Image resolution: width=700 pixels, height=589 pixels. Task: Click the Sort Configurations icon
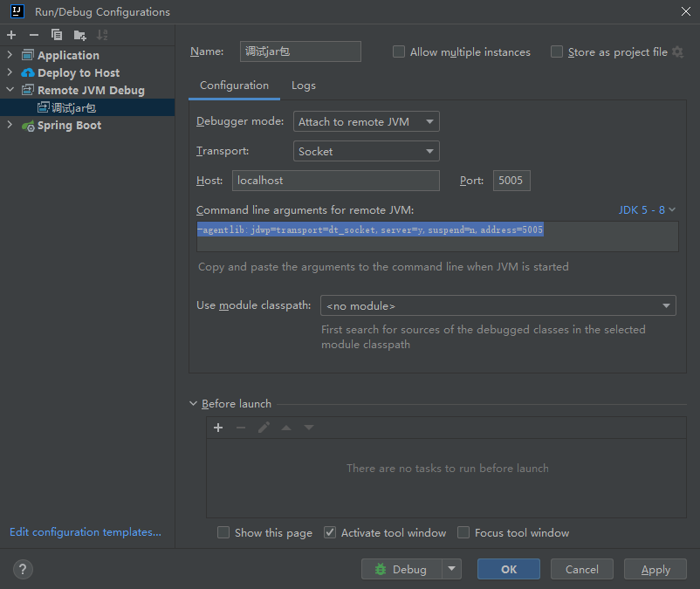click(x=102, y=35)
